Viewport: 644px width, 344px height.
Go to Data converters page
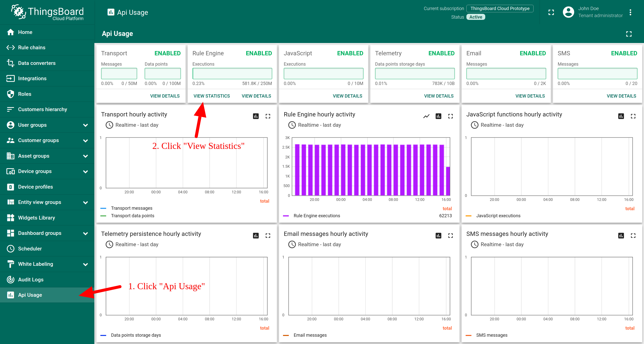(47, 63)
